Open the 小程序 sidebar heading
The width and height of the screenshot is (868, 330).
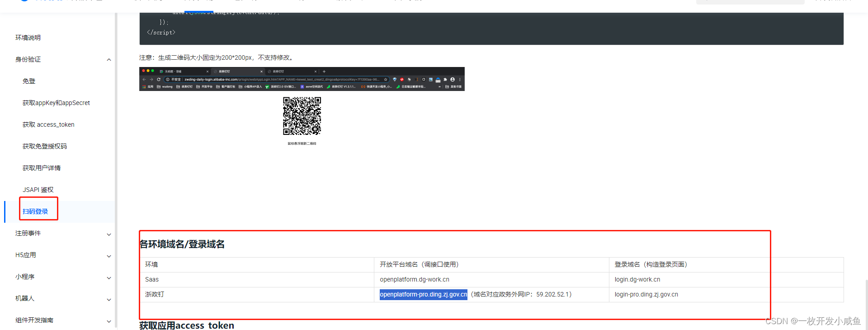coord(25,277)
